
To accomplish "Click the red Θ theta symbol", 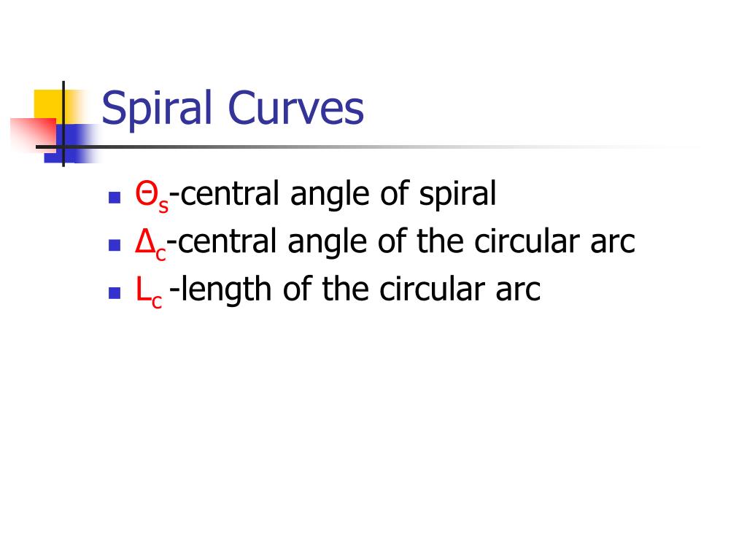I will click(x=146, y=193).
